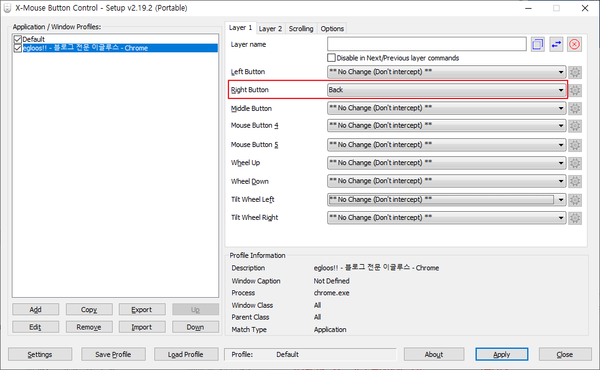Expand the Mouse Button 5 dropdown
The width and height of the screenshot is (600, 370).
coord(446,145)
